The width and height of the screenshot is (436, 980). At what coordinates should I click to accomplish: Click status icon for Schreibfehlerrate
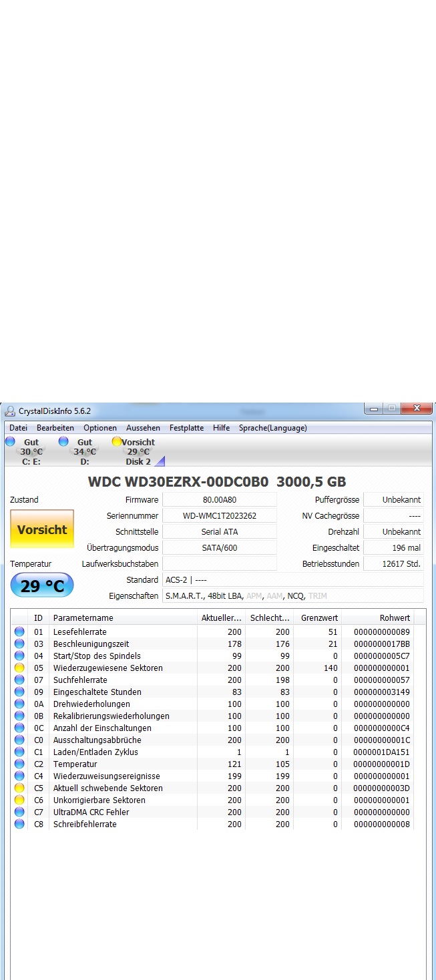point(19,824)
